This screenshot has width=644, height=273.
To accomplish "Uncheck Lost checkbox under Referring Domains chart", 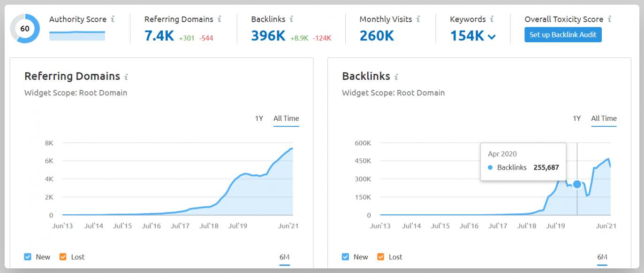I will coord(63,257).
